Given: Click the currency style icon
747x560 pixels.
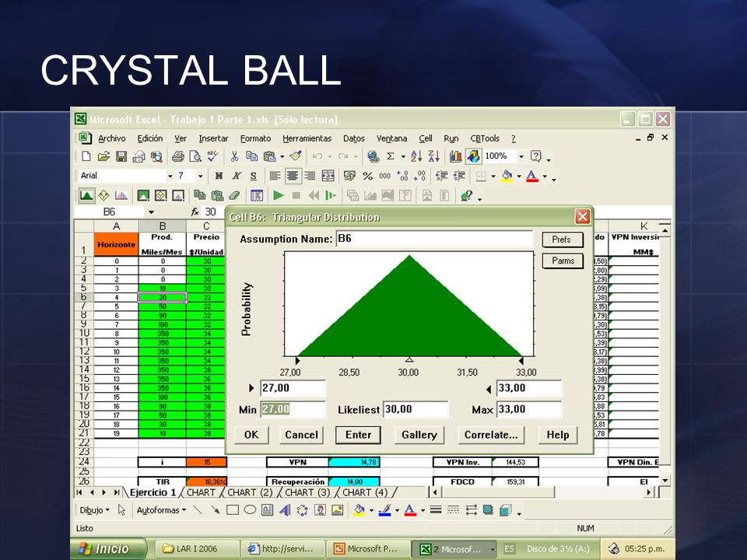Looking at the screenshot, I should tap(349, 176).
